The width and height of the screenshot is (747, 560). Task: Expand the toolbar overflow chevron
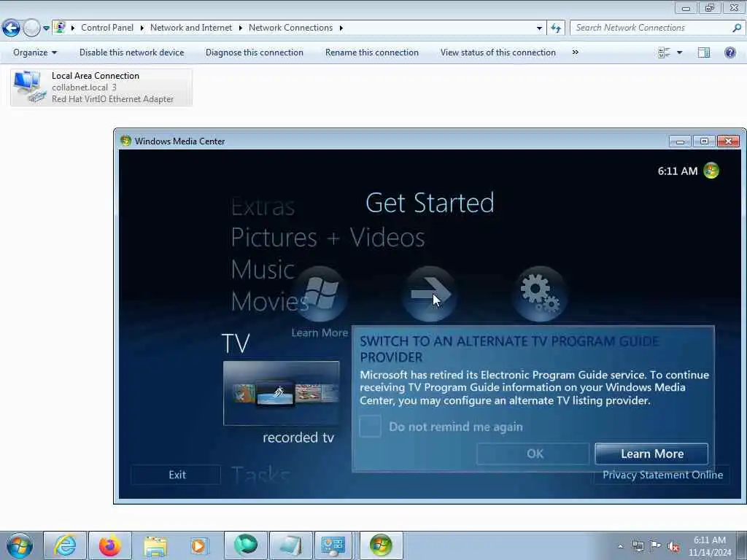575,52
